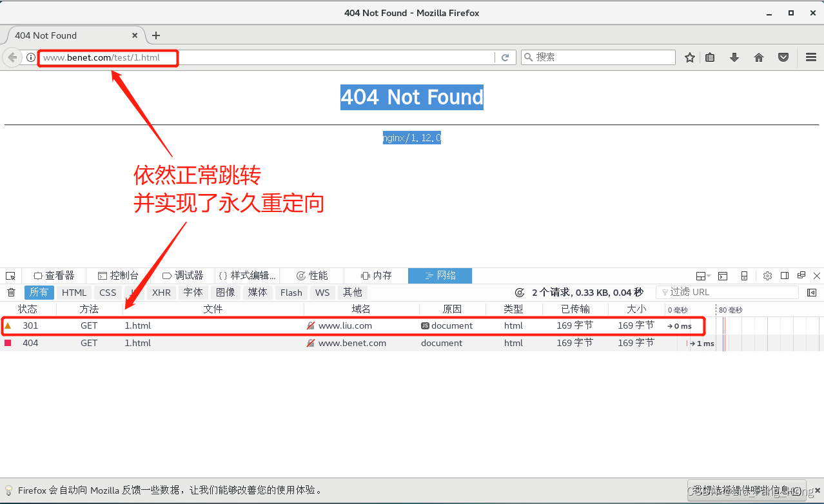Screen dimensions: 824x504
Task: Close the 404 Not Found tab
Action: click(x=135, y=35)
